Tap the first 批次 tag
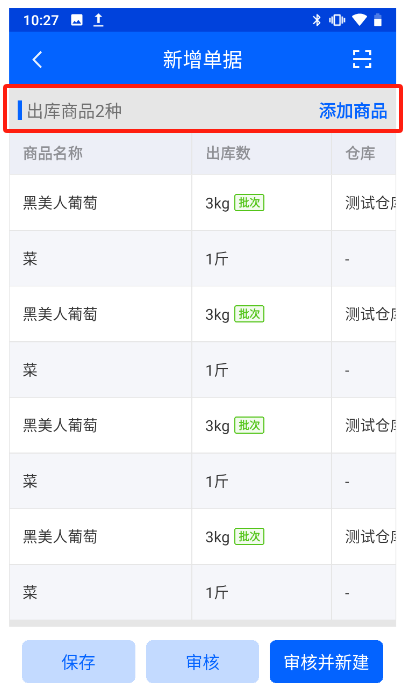This screenshot has width=405, height=700. click(x=249, y=203)
